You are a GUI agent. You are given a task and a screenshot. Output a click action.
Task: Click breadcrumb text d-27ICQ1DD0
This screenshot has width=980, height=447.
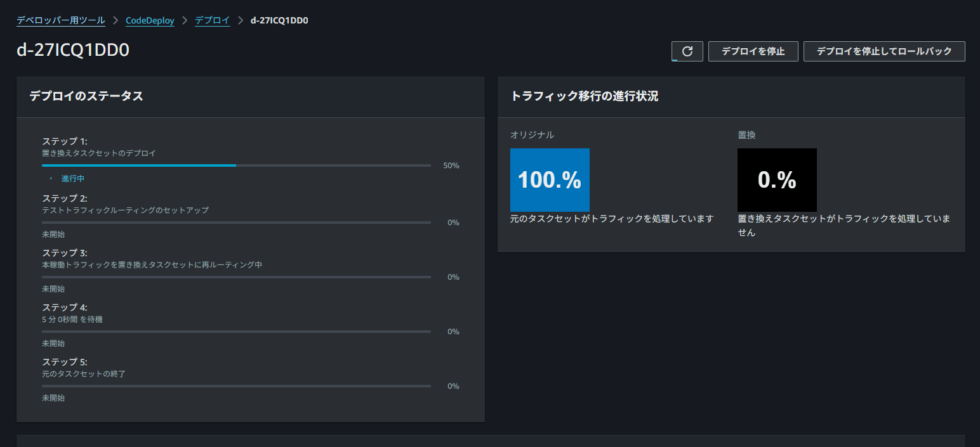coord(280,20)
